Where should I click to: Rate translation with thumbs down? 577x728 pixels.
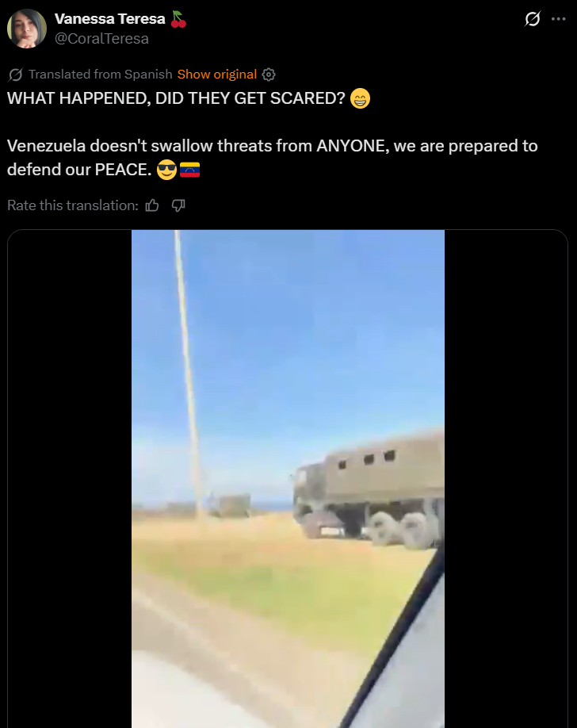(x=178, y=205)
